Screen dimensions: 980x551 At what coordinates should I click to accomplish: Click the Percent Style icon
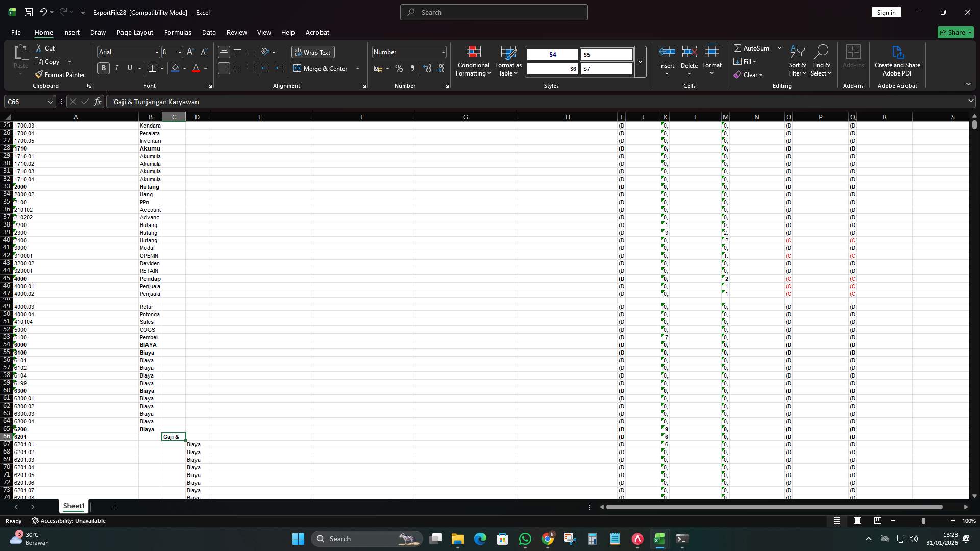click(x=399, y=68)
